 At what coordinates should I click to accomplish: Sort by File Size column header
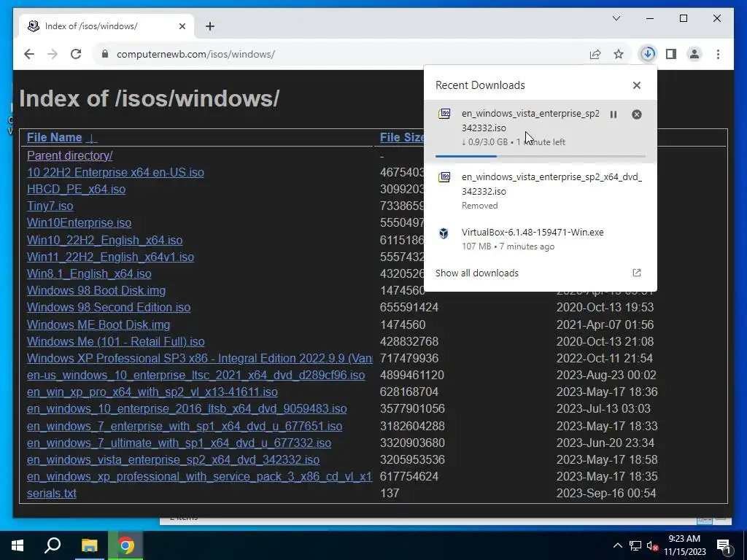pyautogui.click(x=402, y=138)
